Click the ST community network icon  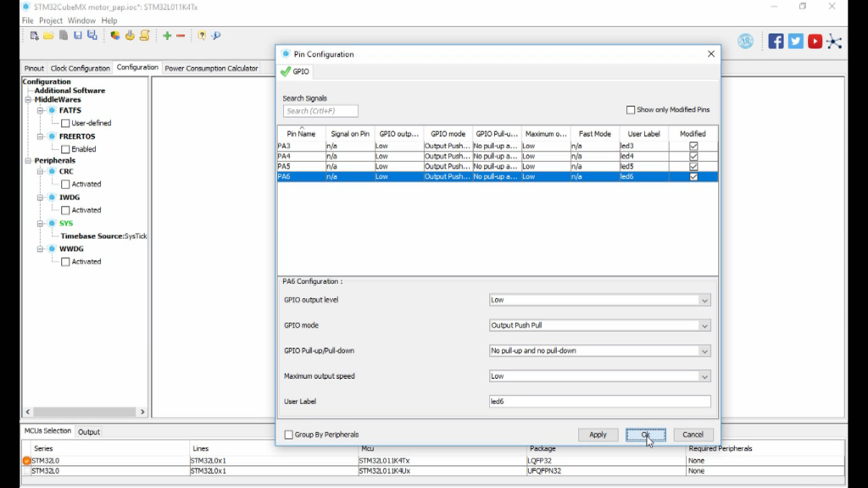pos(834,41)
